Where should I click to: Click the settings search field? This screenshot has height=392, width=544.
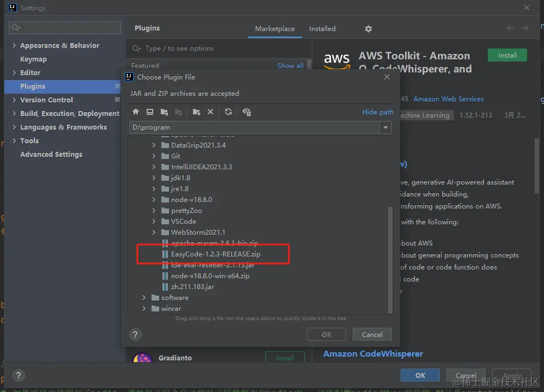(x=65, y=28)
